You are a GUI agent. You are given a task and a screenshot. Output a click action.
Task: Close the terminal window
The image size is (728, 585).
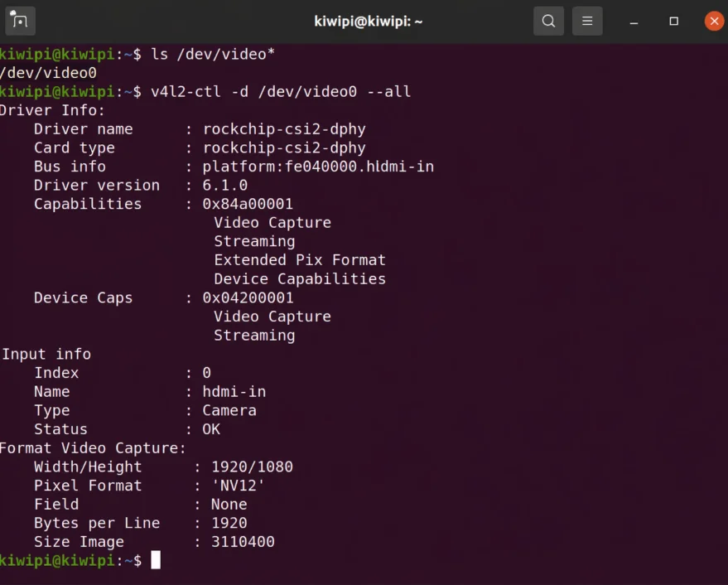(713, 21)
